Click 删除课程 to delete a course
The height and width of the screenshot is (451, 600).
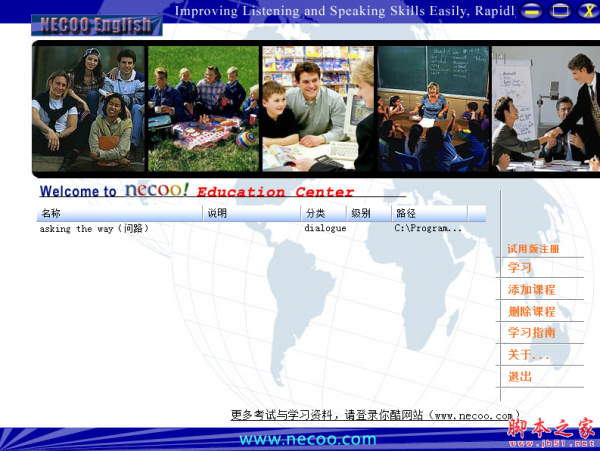[x=532, y=311]
